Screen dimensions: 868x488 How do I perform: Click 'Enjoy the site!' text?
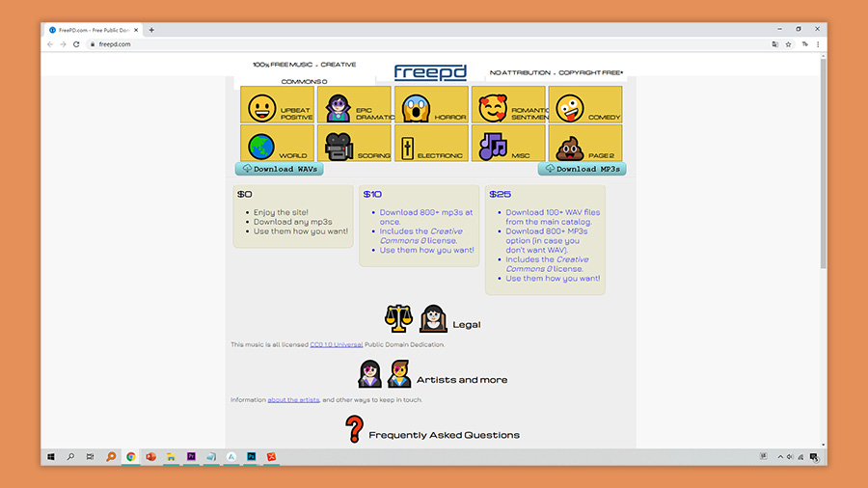(281, 212)
